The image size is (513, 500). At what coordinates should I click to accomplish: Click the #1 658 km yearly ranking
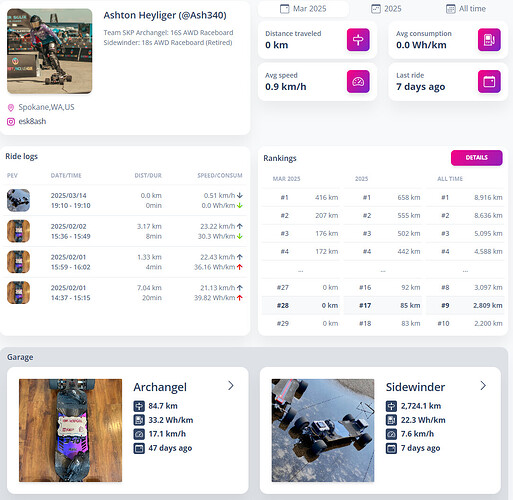tap(383, 198)
